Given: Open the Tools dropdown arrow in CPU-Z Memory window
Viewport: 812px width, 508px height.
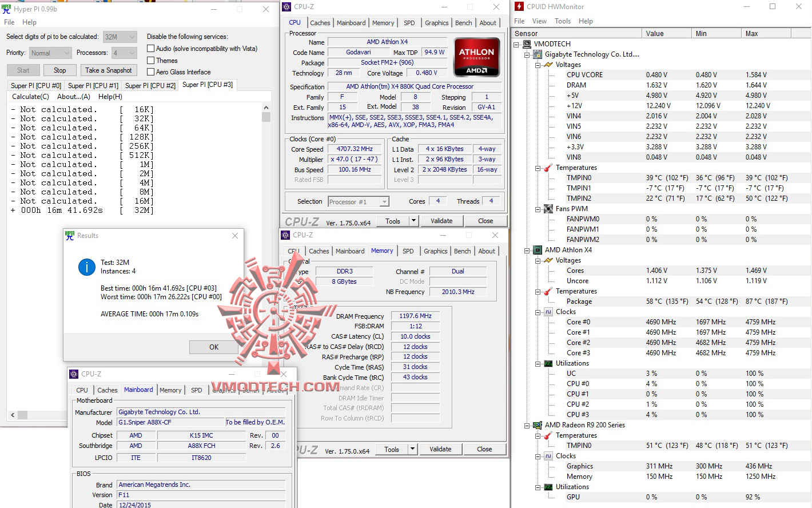Looking at the screenshot, I should click(413, 449).
